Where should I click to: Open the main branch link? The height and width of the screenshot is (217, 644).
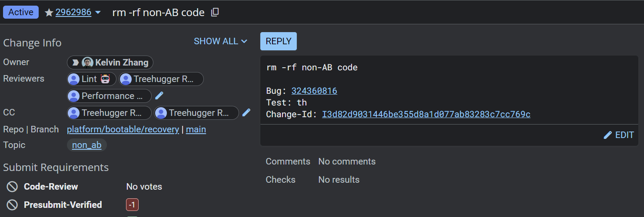tap(196, 129)
